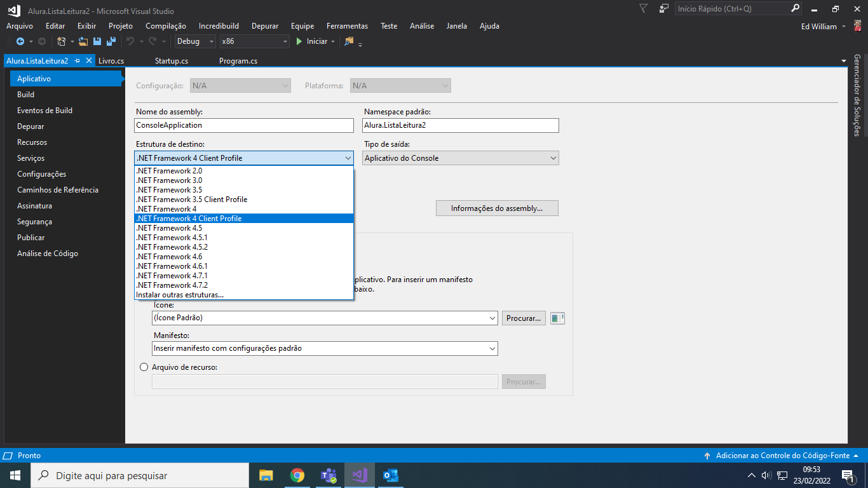Click the Navigate Backward arrow icon
Viewport: 868px width, 488px height.
20,41
